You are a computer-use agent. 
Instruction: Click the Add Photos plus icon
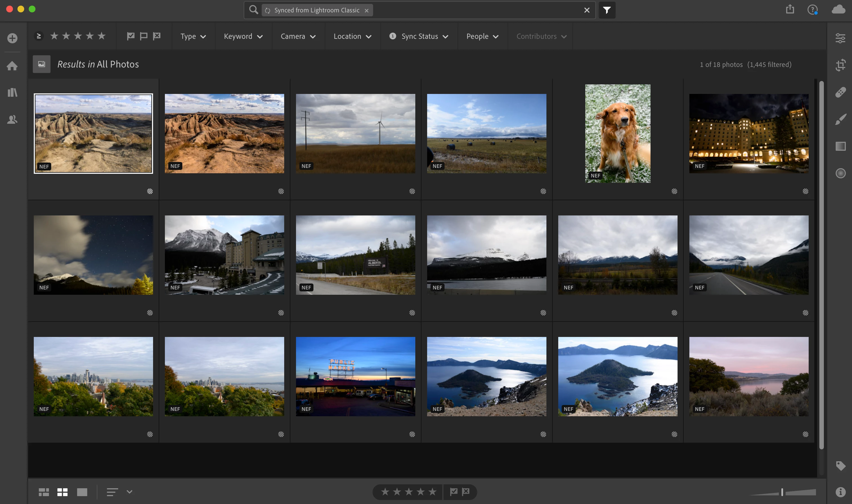coord(12,38)
